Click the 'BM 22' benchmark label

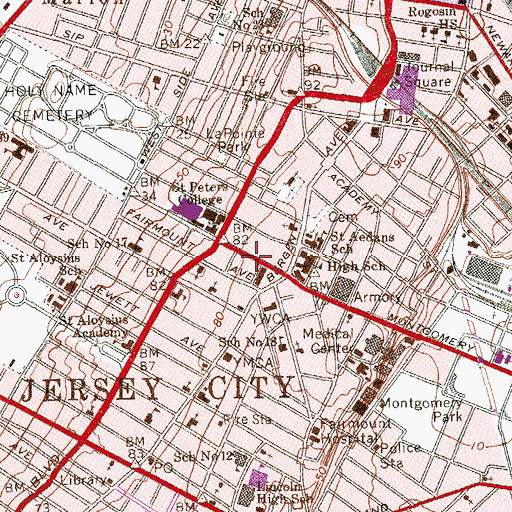point(180,43)
